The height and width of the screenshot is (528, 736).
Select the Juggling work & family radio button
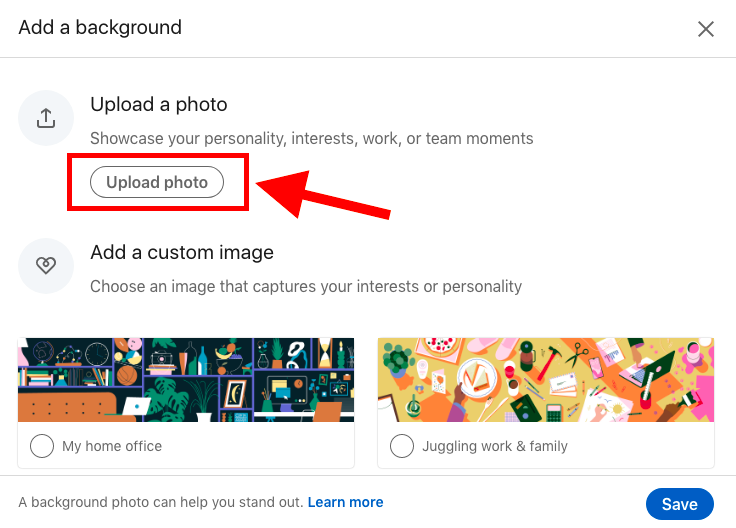coord(402,446)
